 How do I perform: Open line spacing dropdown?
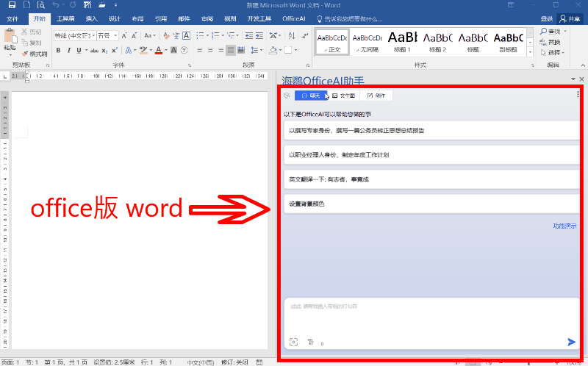(256, 50)
